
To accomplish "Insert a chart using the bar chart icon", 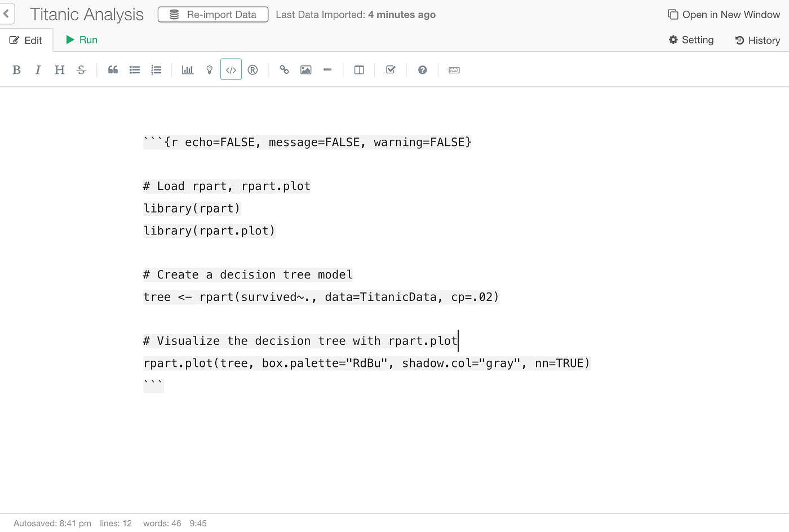I will tap(187, 69).
